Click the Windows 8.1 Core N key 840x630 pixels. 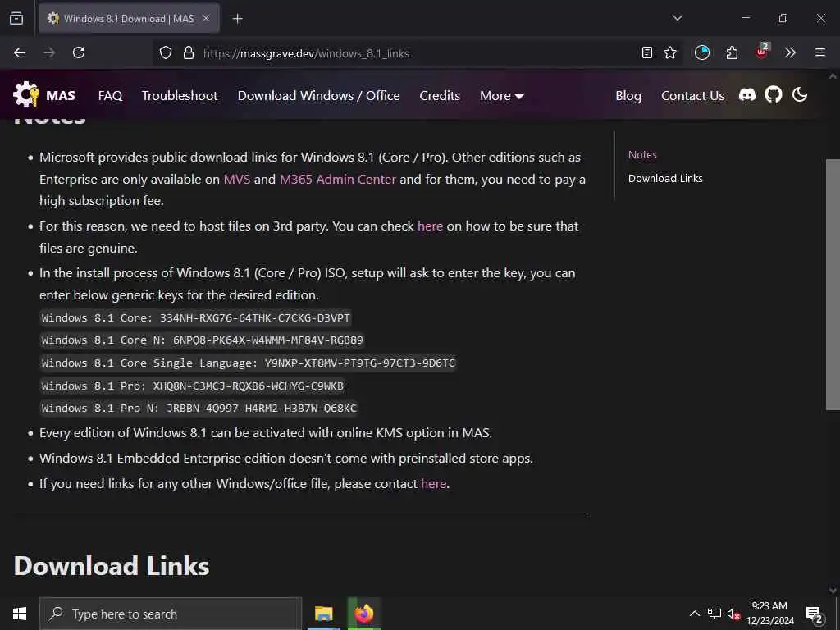tap(203, 340)
